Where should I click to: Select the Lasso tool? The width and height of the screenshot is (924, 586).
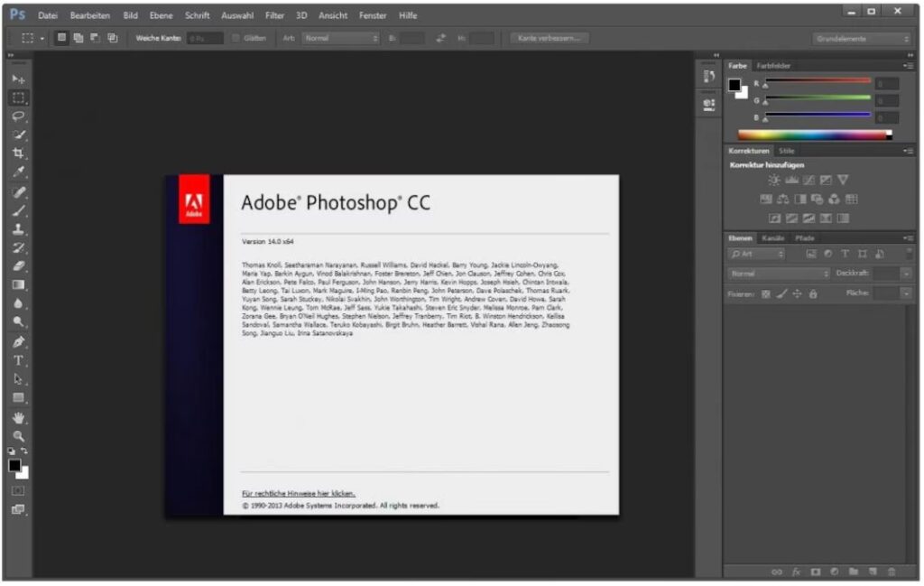[18, 116]
